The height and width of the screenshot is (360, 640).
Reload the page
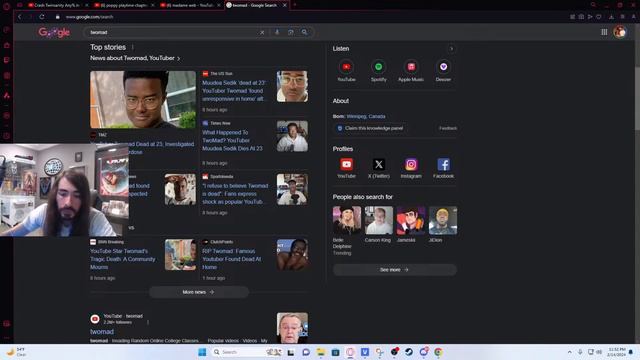(x=42, y=17)
